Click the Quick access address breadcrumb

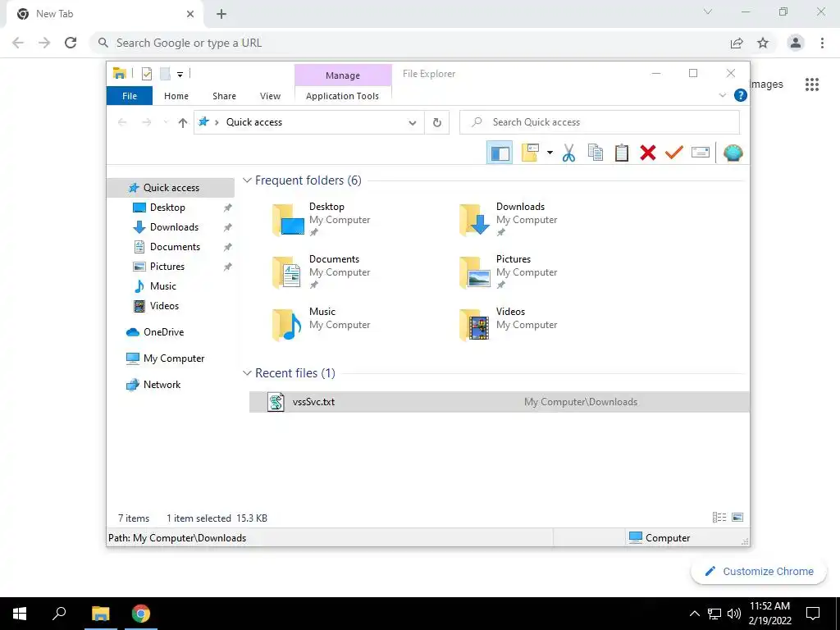click(x=254, y=122)
